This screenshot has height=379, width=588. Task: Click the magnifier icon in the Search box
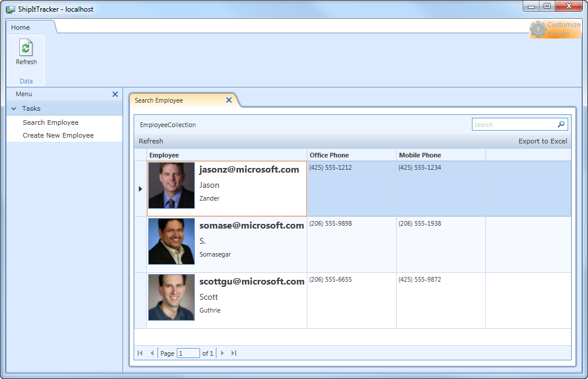[x=561, y=124]
